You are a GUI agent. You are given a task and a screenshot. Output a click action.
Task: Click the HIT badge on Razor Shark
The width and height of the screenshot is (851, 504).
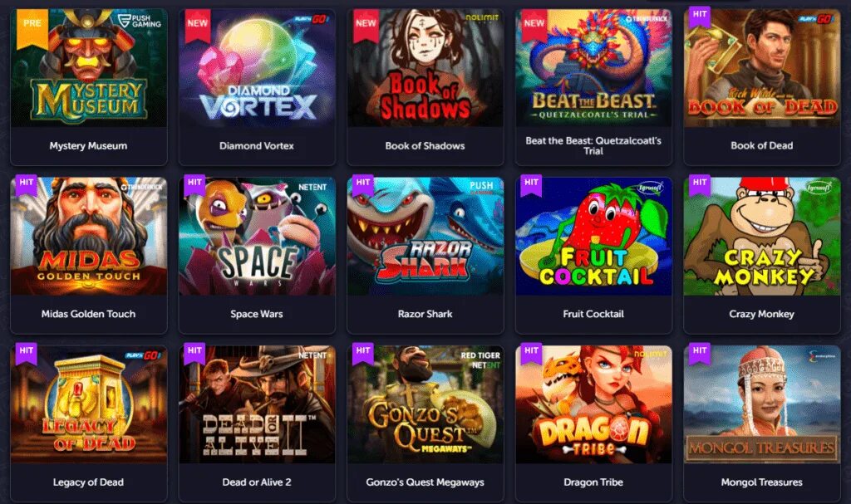[362, 183]
